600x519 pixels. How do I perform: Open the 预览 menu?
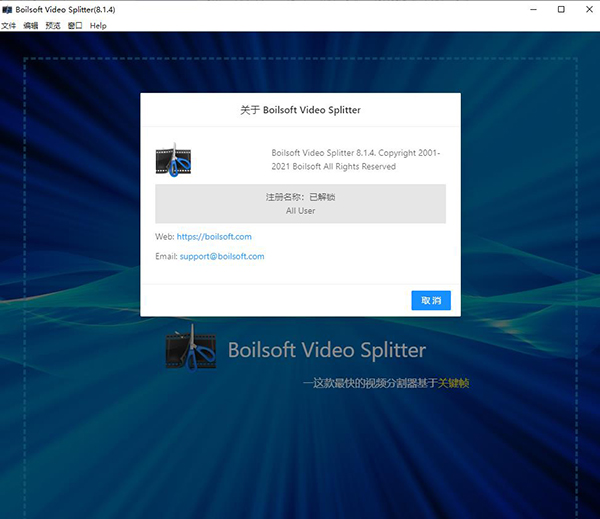[x=53, y=26]
